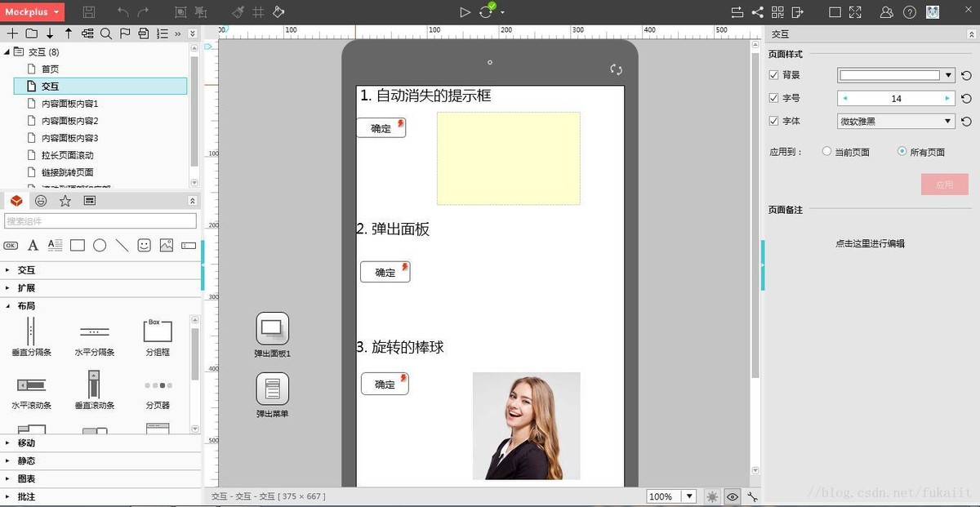
Task: Click the QR code icon
Action: tap(777, 12)
